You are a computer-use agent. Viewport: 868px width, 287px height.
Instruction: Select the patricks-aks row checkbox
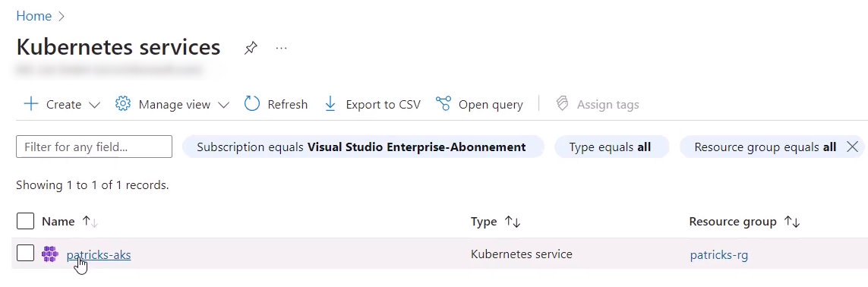(26, 254)
